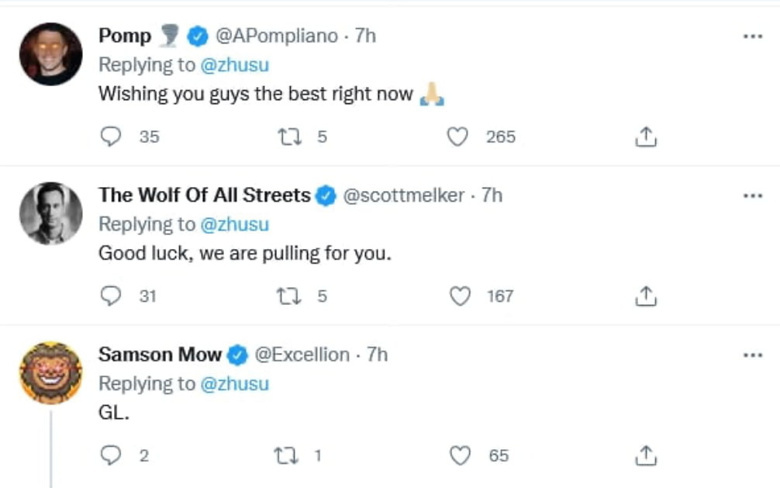
Task: Open more options on Pomp's tweet
Action: coord(752,36)
